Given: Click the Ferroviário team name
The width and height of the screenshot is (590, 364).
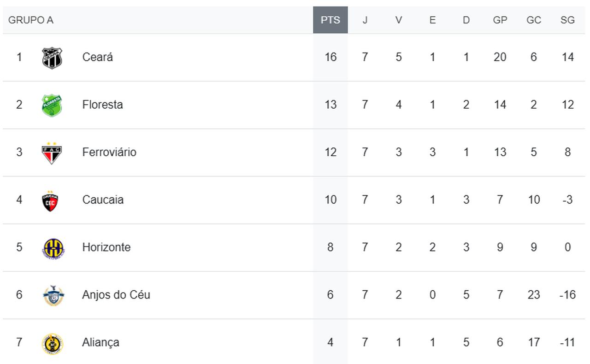Looking at the screenshot, I should click(109, 152).
